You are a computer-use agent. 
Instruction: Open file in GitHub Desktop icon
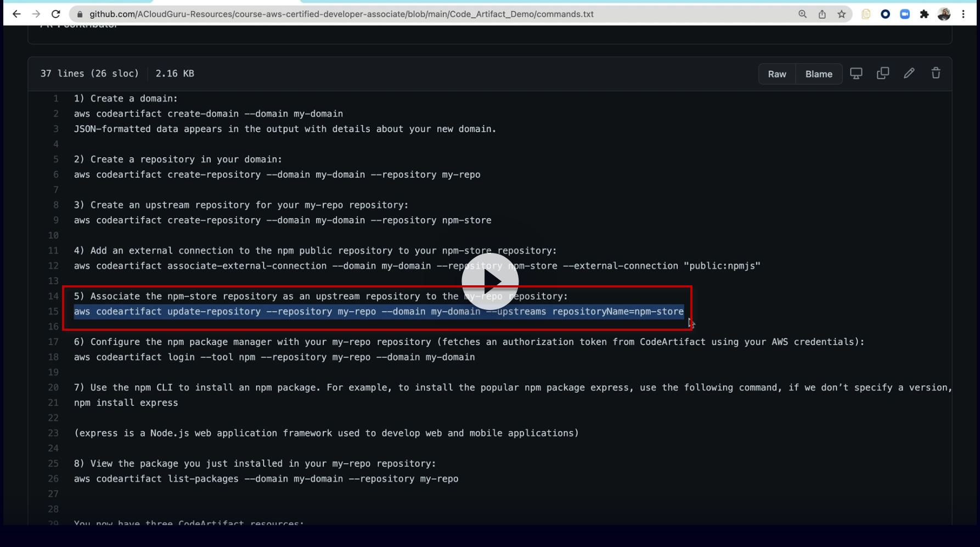pos(856,74)
